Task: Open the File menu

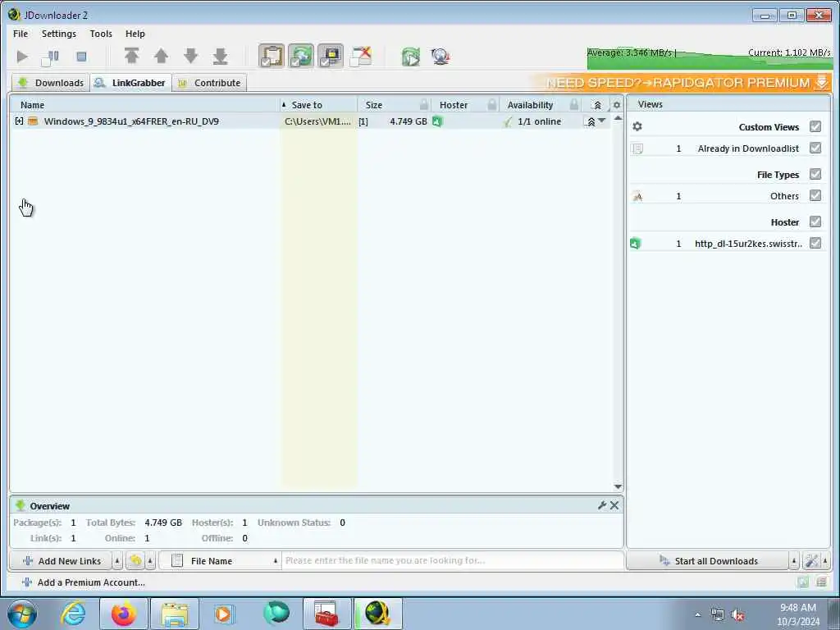Action: pos(21,34)
